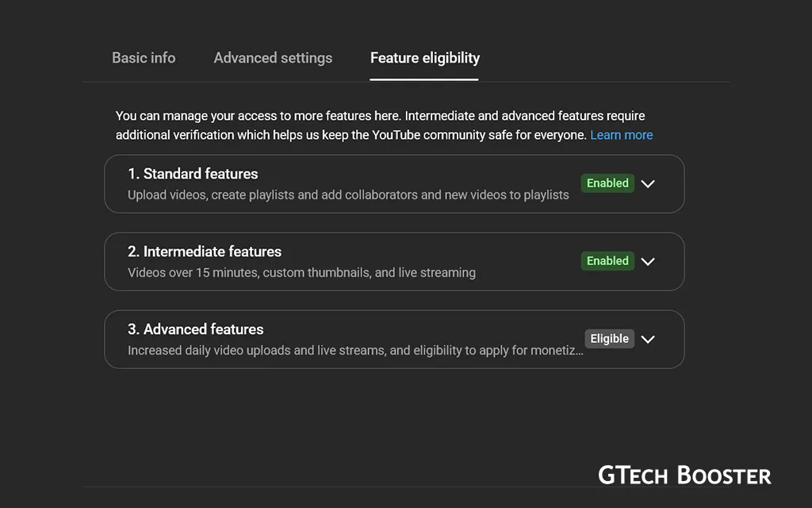Click the Enabled badge for Intermediate features

coord(607,261)
